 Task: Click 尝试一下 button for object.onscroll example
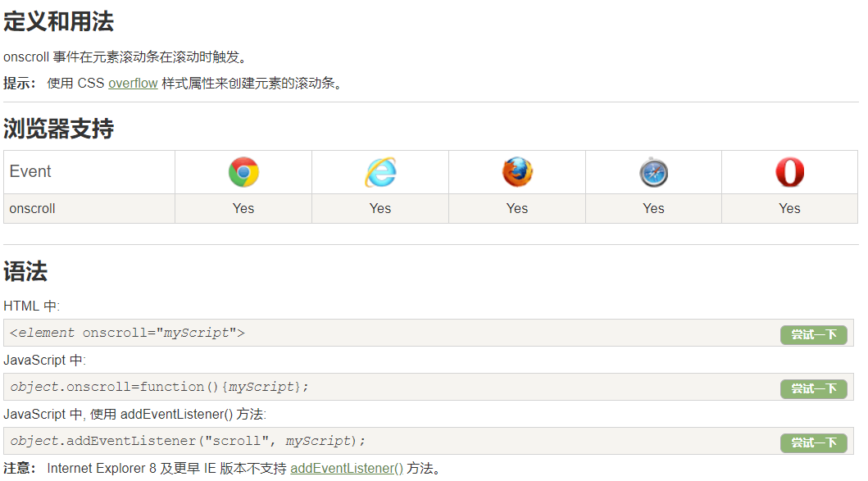[x=814, y=389]
